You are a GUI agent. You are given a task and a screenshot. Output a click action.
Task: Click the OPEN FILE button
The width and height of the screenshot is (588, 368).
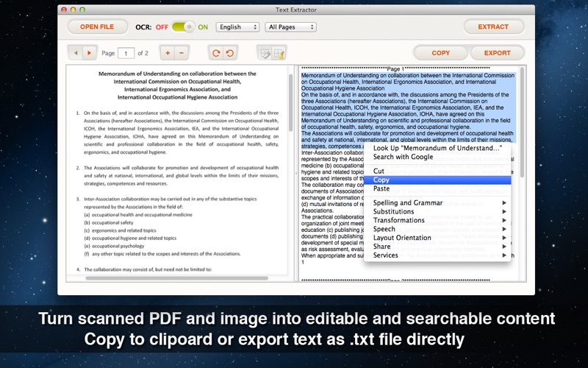click(97, 27)
